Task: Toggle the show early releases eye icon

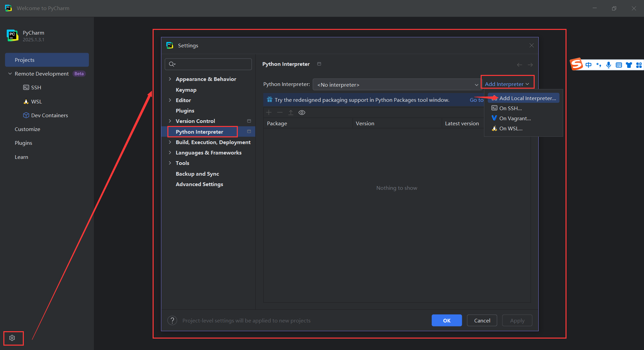Action: (302, 113)
